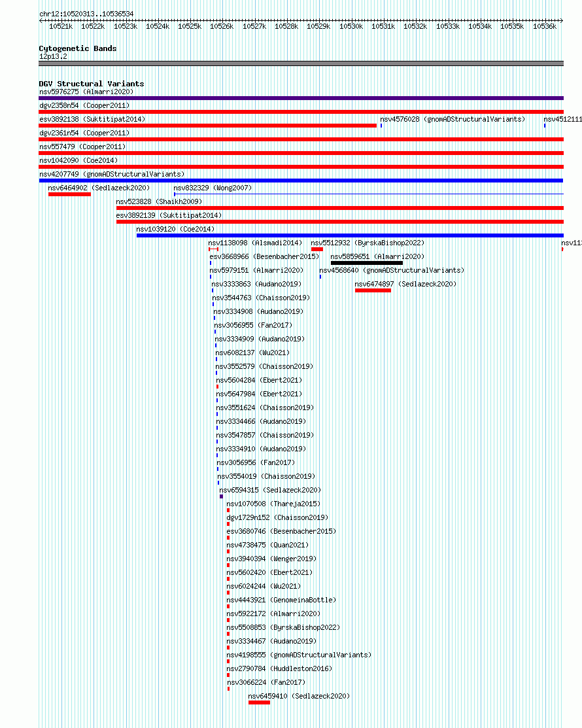Click the red bar under nsv6464902
The image size is (582, 728).
(69, 194)
